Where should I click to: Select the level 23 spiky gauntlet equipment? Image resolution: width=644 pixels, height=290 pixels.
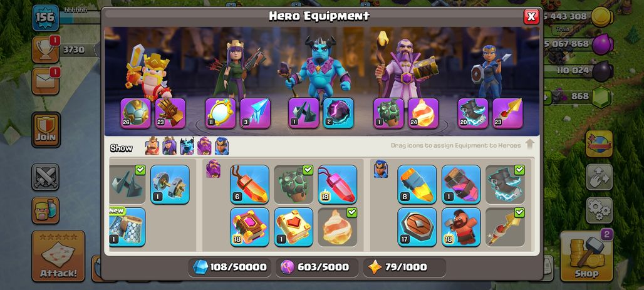click(x=170, y=113)
